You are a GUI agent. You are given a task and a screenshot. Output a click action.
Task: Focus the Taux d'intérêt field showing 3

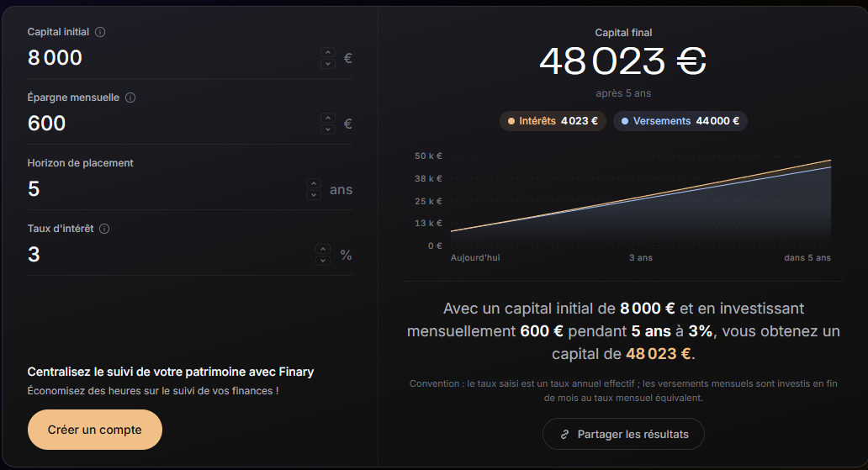point(169,254)
